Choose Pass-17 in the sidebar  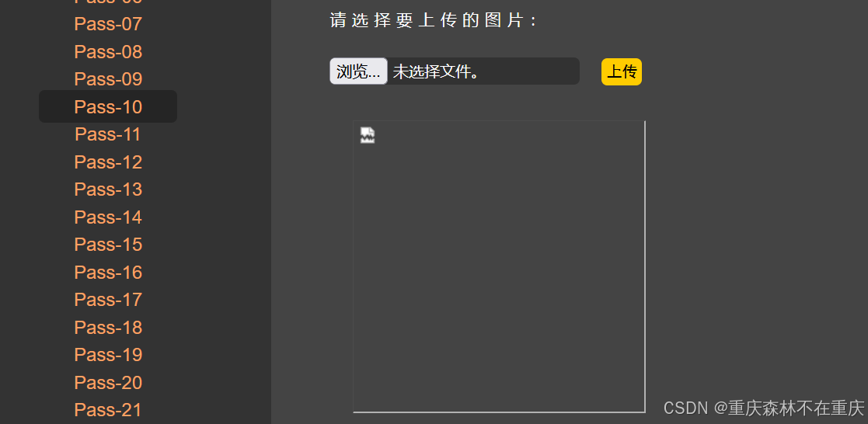(x=108, y=300)
